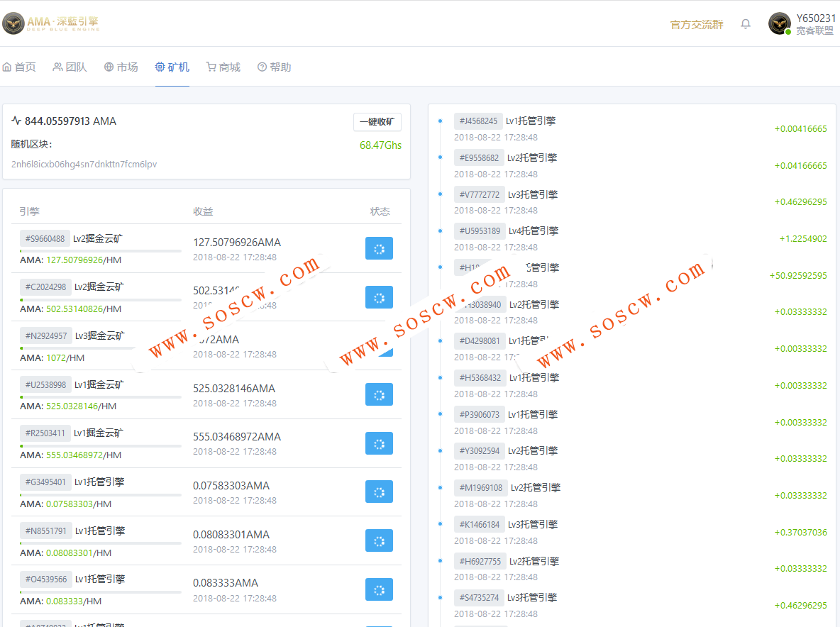The height and width of the screenshot is (627, 840).
Task: Click progress bar under #U2538998
Action: [101, 396]
